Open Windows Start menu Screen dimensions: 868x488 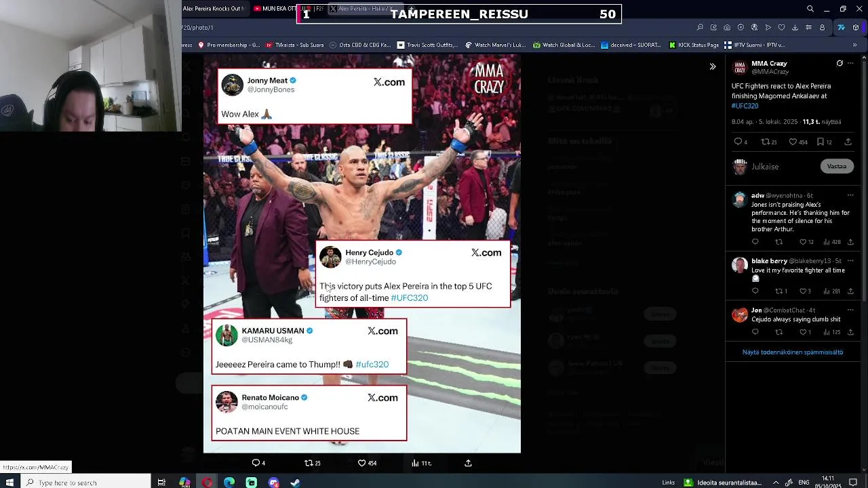coord(9,483)
